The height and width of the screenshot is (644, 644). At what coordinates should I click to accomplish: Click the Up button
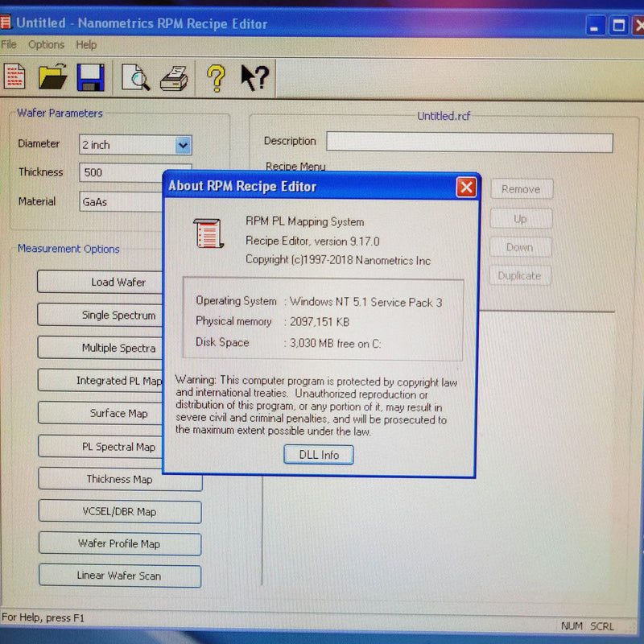[521, 219]
